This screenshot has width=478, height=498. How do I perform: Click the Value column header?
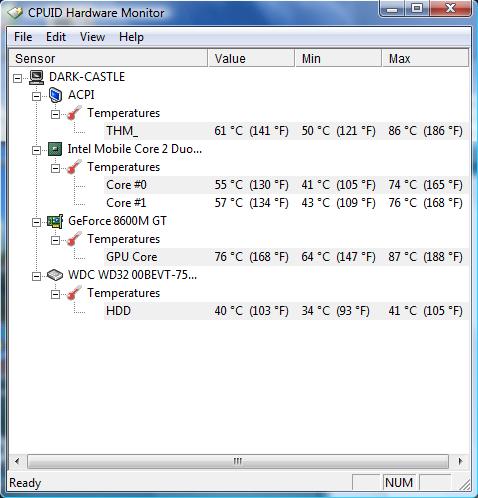pos(251,58)
